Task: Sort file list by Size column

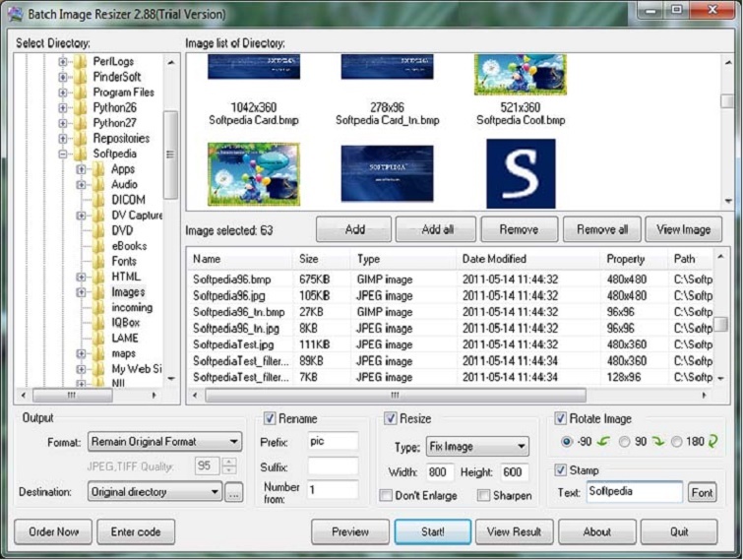Action: [308, 259]
